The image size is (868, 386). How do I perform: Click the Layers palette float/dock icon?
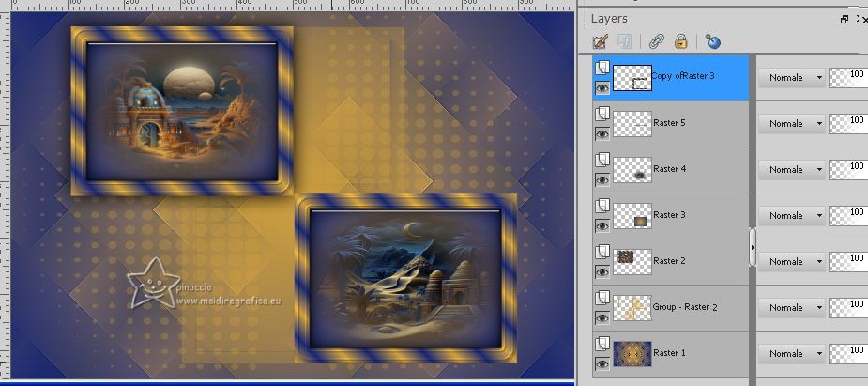[845, 20]
